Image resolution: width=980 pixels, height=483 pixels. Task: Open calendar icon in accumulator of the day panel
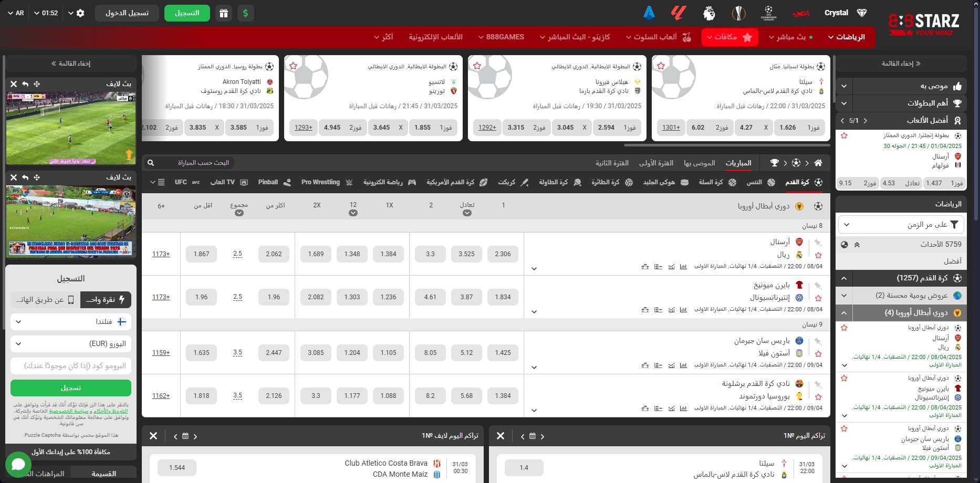tap(533, 436)
